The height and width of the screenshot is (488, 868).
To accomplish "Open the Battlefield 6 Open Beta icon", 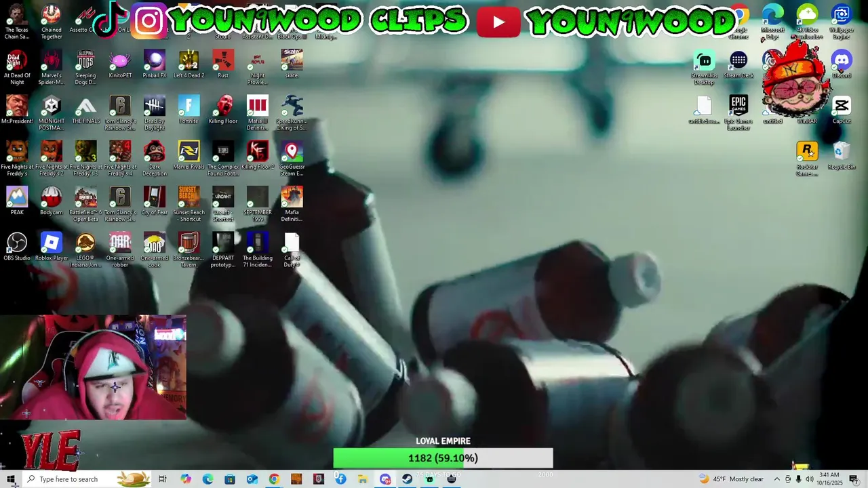I will (85, 204).
